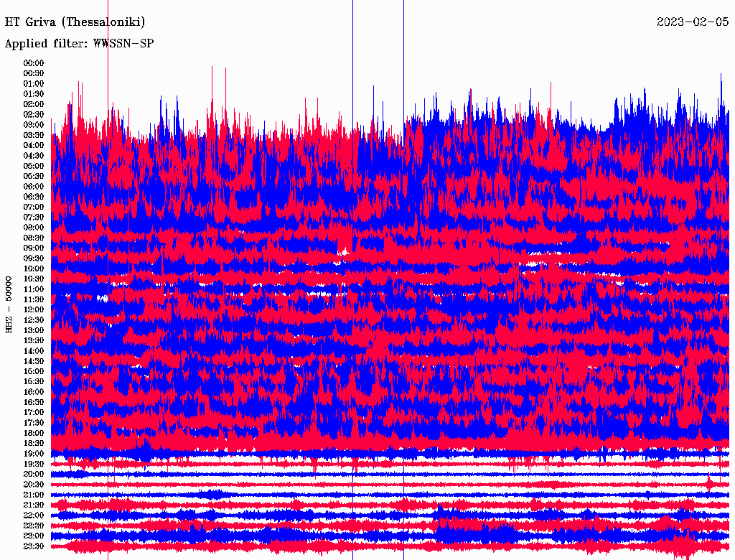Click the 14:00 time row label

pyautogui.click(x=34, y=350)
